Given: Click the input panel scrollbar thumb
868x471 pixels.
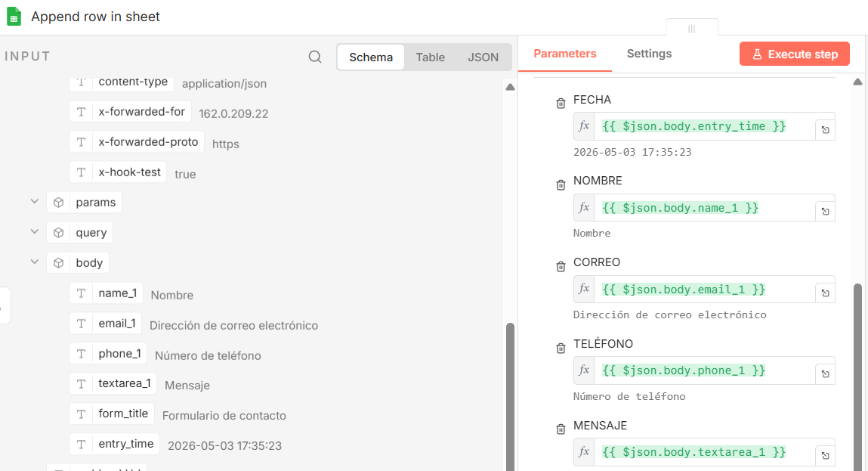Looking at the screenshot, I should coord(511,396).
